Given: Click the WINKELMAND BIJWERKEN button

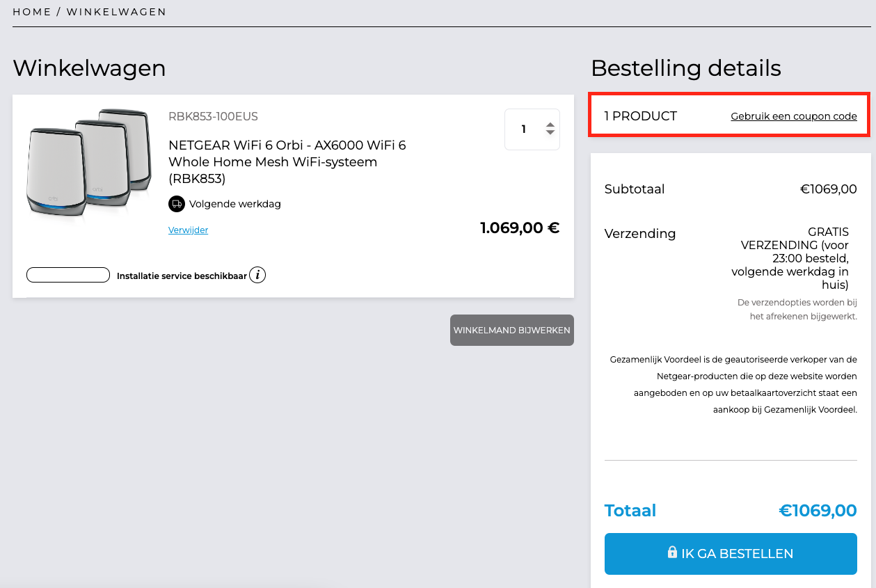Looking at the screenshot, I should click(512, 331).
